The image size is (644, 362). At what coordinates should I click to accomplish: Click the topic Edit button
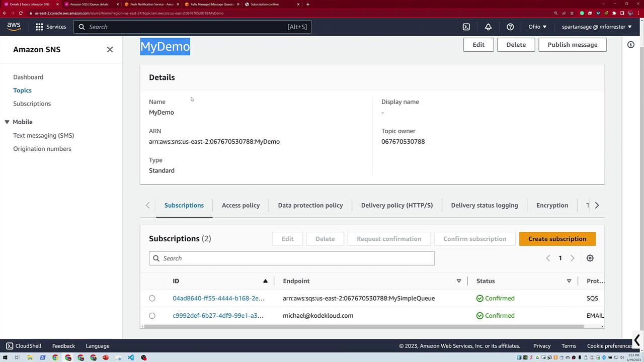[478, 45]
